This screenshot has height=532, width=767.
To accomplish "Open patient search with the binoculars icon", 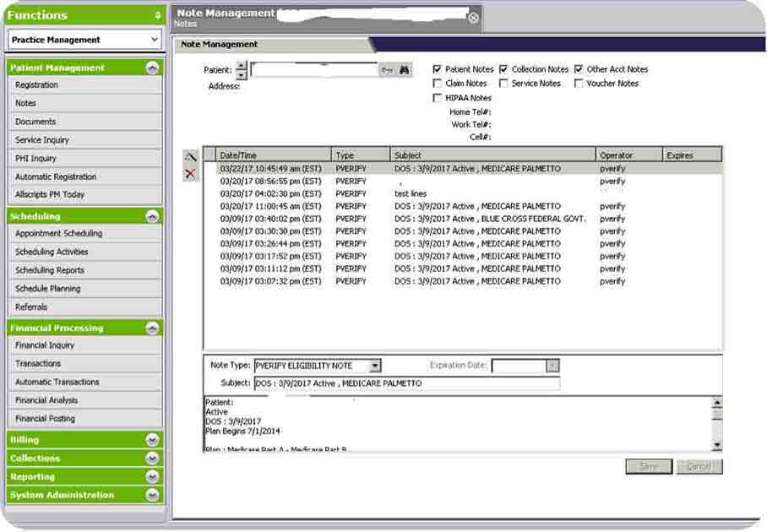I will (x=403, y=69).
